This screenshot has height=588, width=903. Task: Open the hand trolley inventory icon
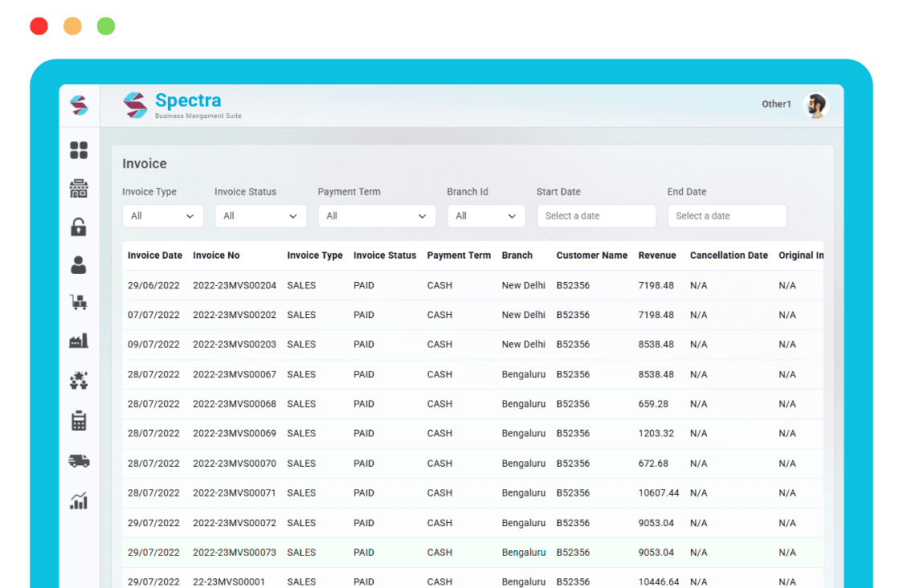[79, 303]
